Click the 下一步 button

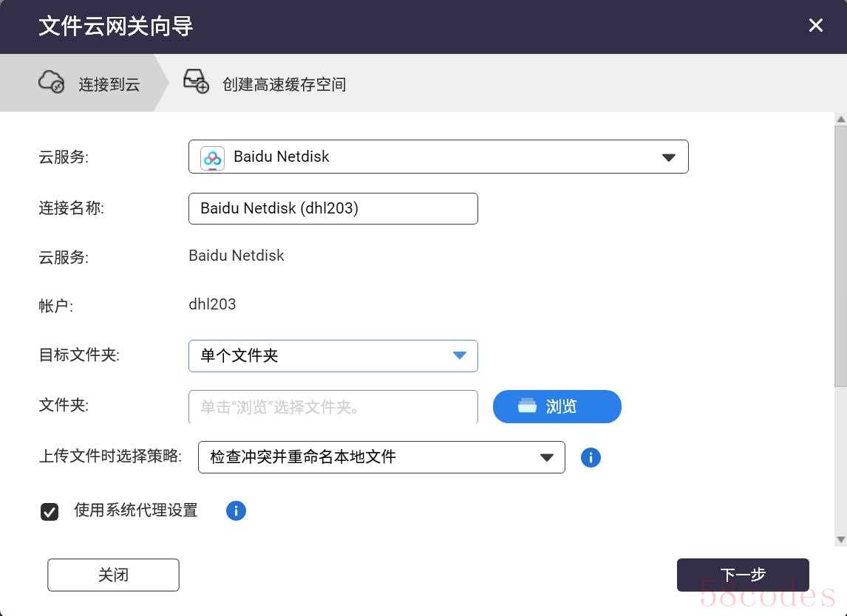(x=743, y=575)
